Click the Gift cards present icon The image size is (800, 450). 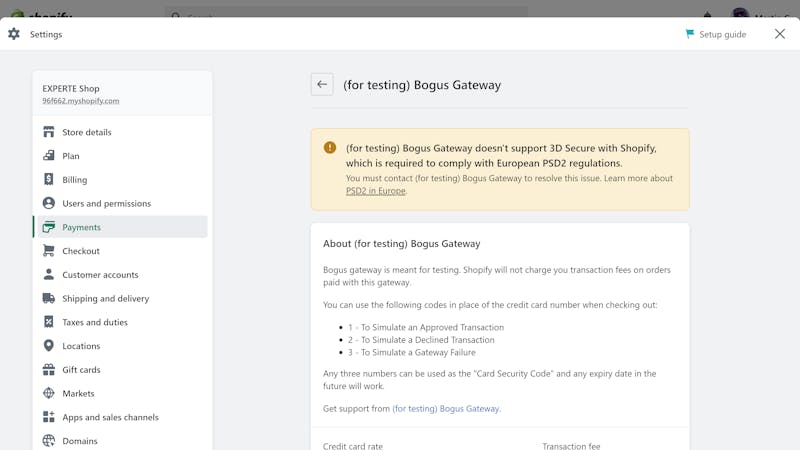tap(48, 369)
